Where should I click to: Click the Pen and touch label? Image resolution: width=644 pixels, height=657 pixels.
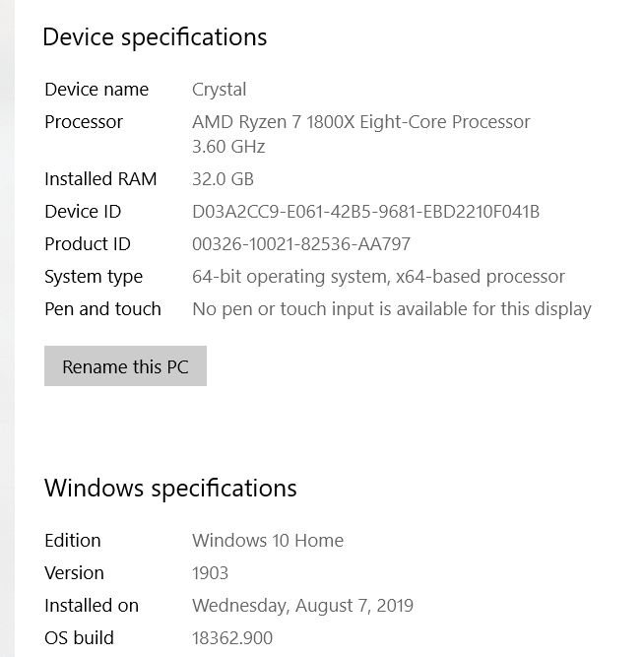pyautogui.click(x=102, y=309)
